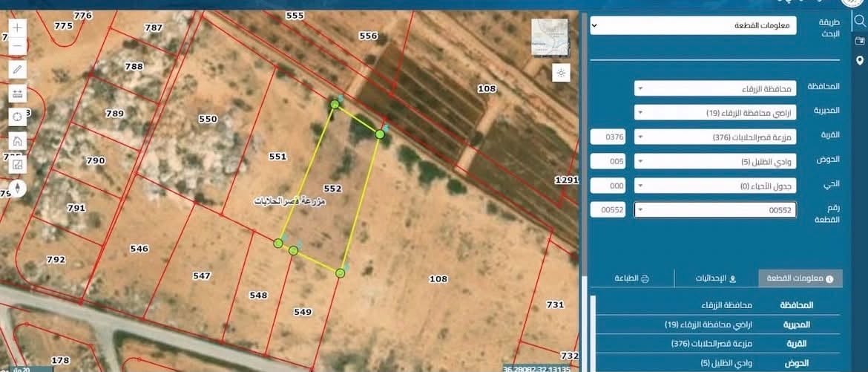Image resolution: width=868 pixels, height=372 pixels.
Task: Expand the المحافظة governorate dropdown
Action: [x=715, y=88]
